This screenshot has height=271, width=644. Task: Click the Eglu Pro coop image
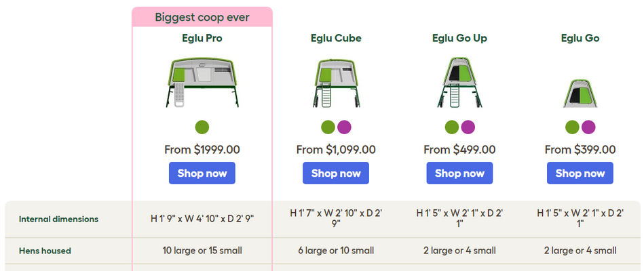click(x=202, y=82)
